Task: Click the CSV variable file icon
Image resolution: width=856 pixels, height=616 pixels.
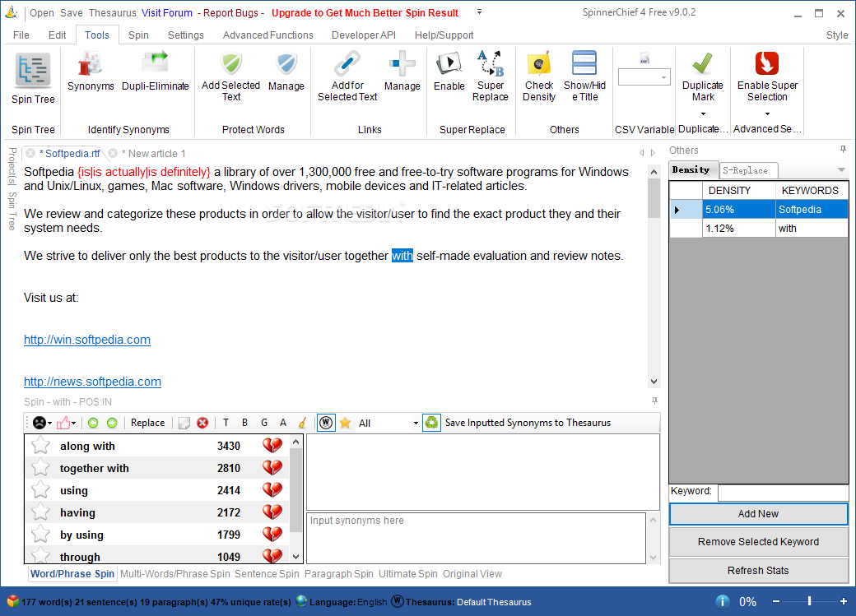Action: (644, 58)
